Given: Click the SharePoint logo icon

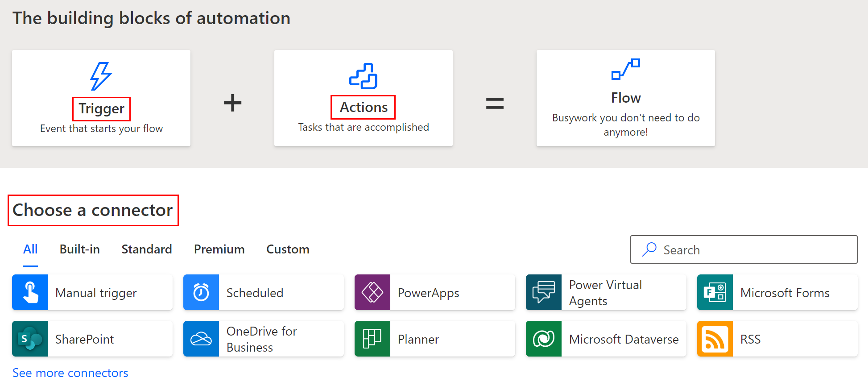Looking at the screenshot, I should click(x=30, y=339).
